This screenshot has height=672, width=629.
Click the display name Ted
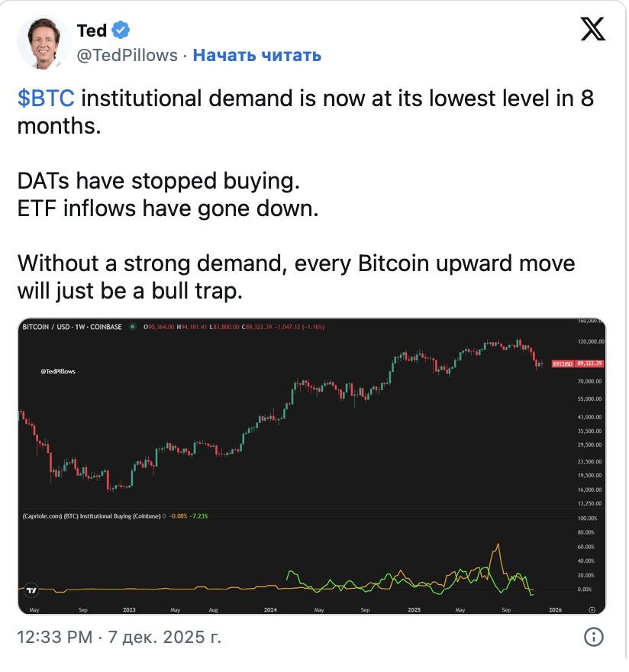coord(92,31)
